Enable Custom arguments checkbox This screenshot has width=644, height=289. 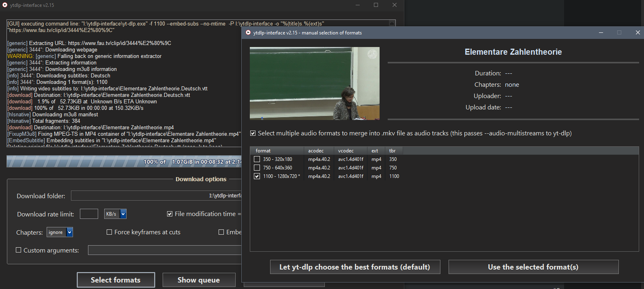(18, 250)
